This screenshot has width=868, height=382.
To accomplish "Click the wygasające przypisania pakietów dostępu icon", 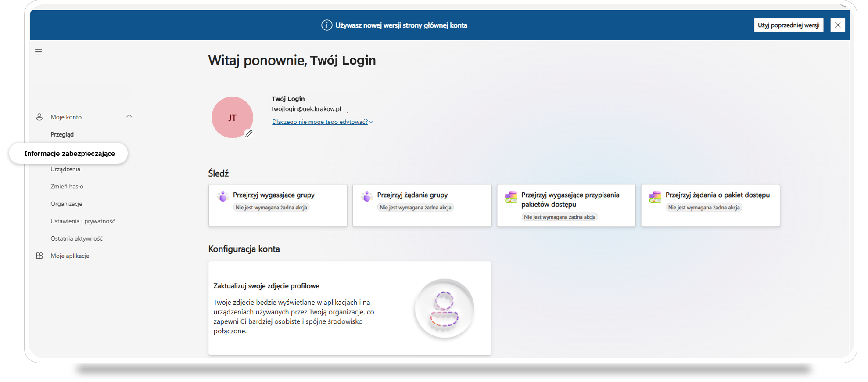I will pos(511,197).
